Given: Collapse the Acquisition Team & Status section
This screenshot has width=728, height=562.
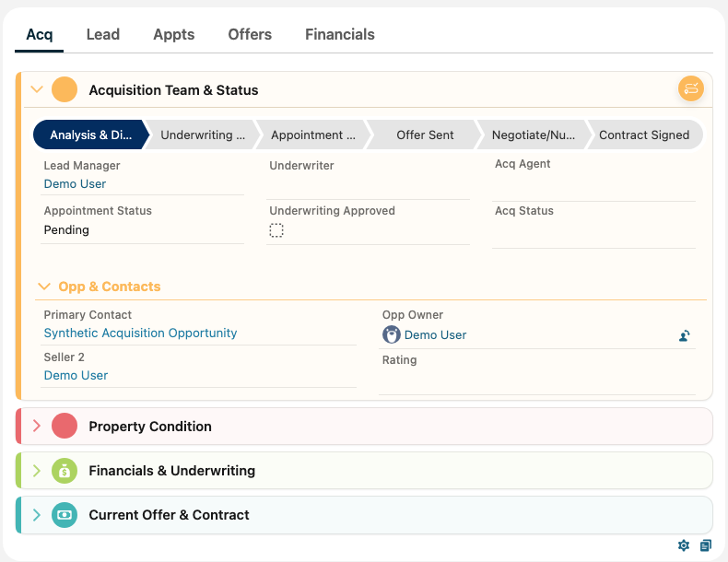Looking at the screenshot, I should pos(37,89).
